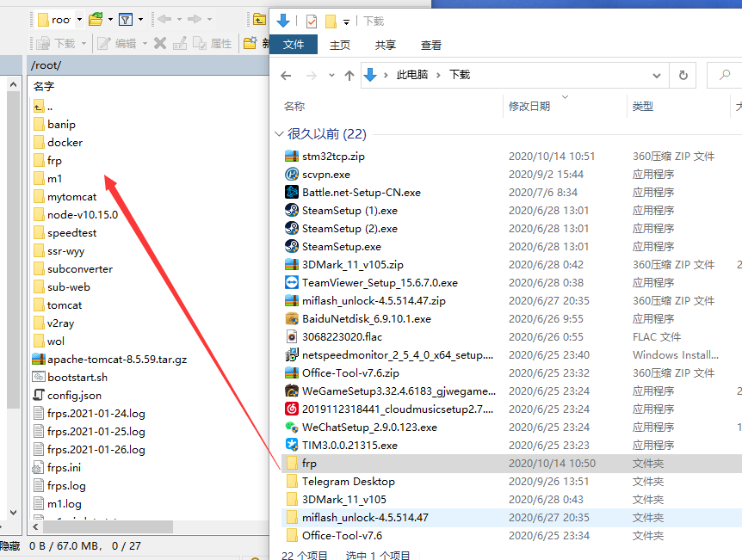
Task: Switch to the 查看 ribbon tab
Action: point(430,45)
